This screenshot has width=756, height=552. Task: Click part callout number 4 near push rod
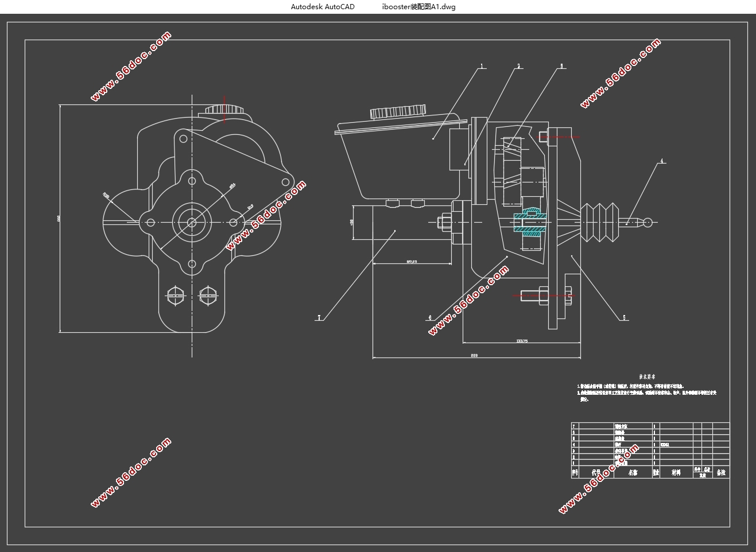[661, 161]
